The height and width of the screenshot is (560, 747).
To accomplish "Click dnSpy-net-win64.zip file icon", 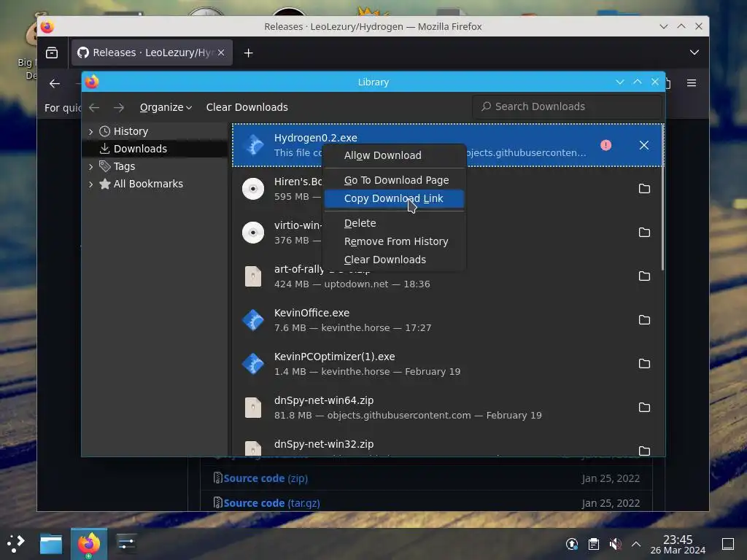I will point(253,408).
